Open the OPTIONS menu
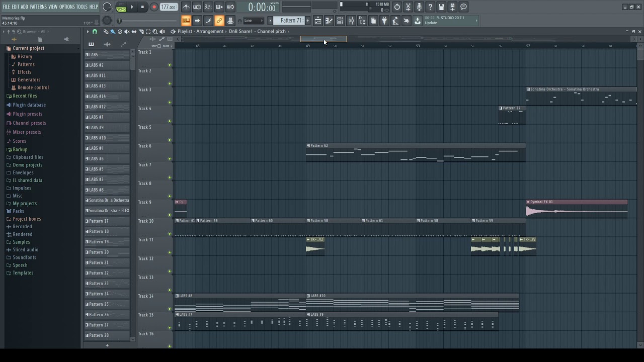This screenshot has width=644, height=362. [67, 7]
